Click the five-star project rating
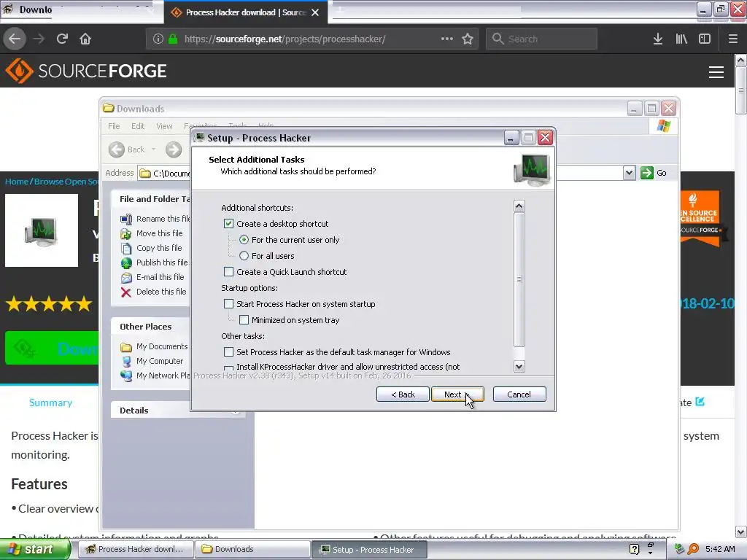Screen dimensions: 747x560 [x=49, y=304]
